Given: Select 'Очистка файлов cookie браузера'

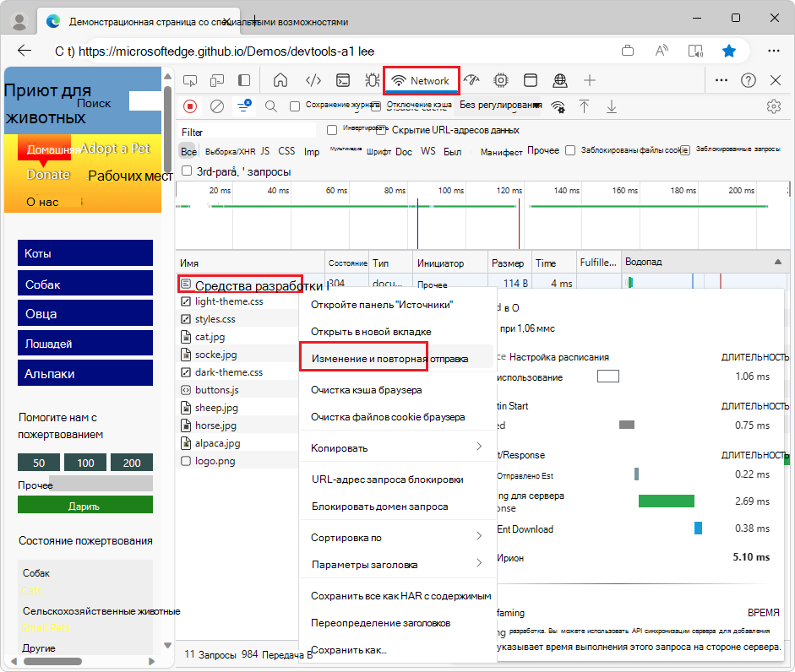Looking at the screenshot, I should 397,417.
